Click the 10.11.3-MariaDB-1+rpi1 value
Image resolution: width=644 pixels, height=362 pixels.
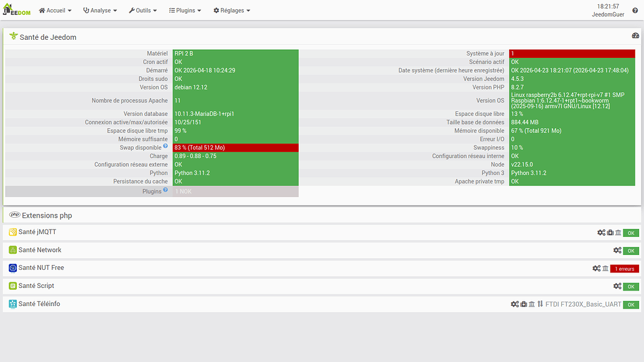pos(235,114)
